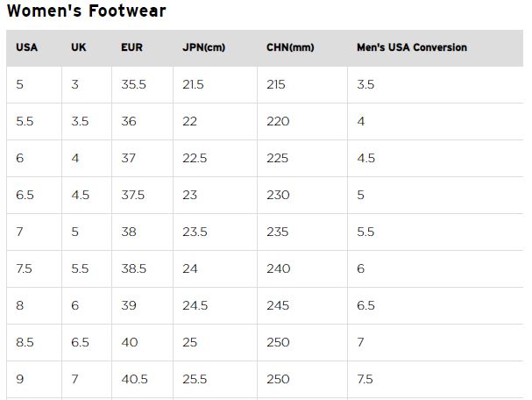This screenshot has width=532, height=400.
Task: Click CHN value 245 cell
Action: (302, 305)
